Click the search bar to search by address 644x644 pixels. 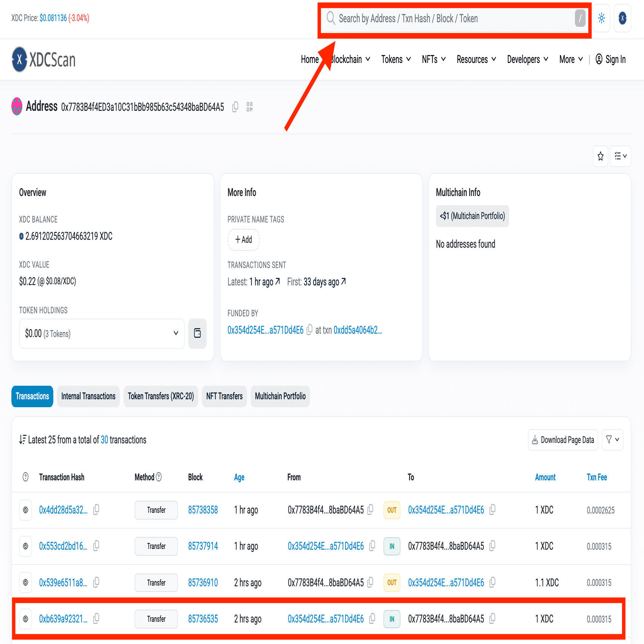[452, 18]
